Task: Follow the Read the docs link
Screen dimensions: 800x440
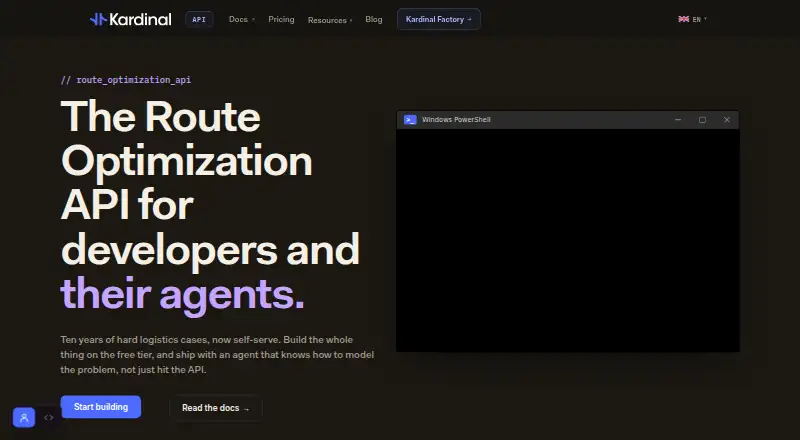Action: pyautogui.click(x=216, y=408)
